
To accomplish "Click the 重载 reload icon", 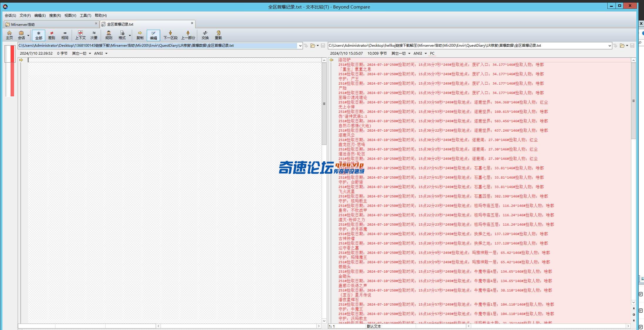I will (x=218, y=35).
